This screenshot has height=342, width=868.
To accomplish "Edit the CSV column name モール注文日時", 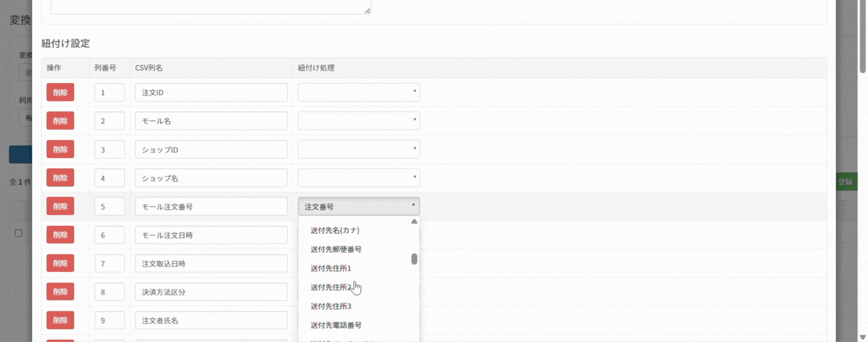I will tap(211, 235).
